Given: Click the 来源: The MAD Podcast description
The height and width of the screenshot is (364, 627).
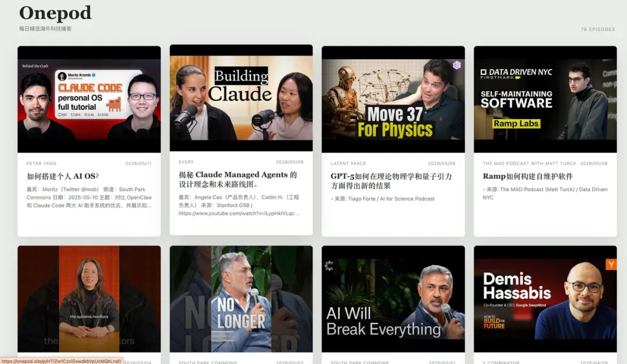Looking at the screenshot, I should click(545, 193).
